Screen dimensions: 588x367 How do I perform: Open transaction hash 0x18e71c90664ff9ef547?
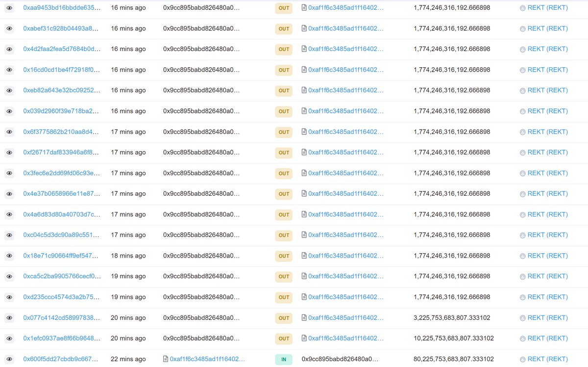(x=62, y=256)
